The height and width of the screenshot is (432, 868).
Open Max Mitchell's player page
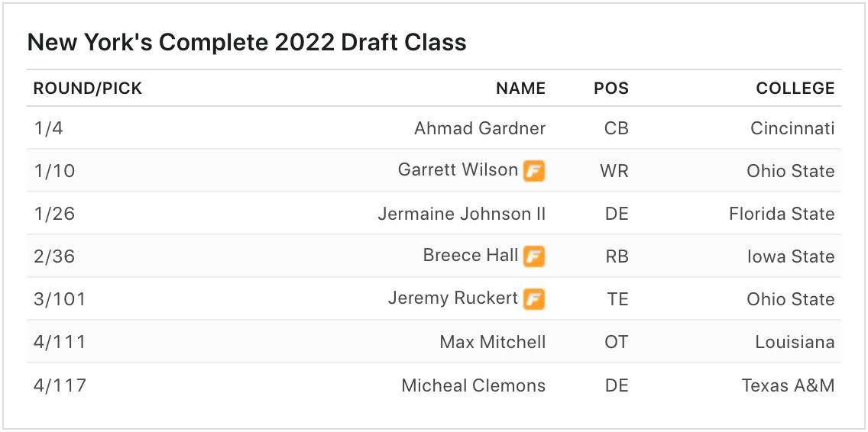pos(493,342)
